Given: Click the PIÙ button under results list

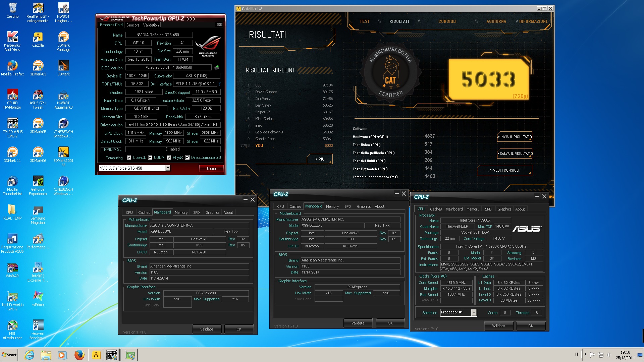Looking at the screenshot, I should 320,159.
